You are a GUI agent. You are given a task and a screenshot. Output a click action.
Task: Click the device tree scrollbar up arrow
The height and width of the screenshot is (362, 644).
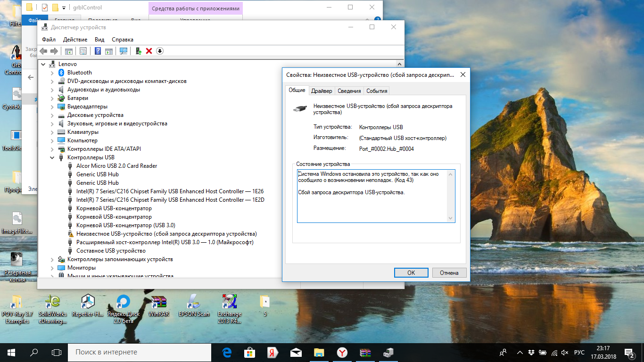pyautogui.click(x=400, y=64)
